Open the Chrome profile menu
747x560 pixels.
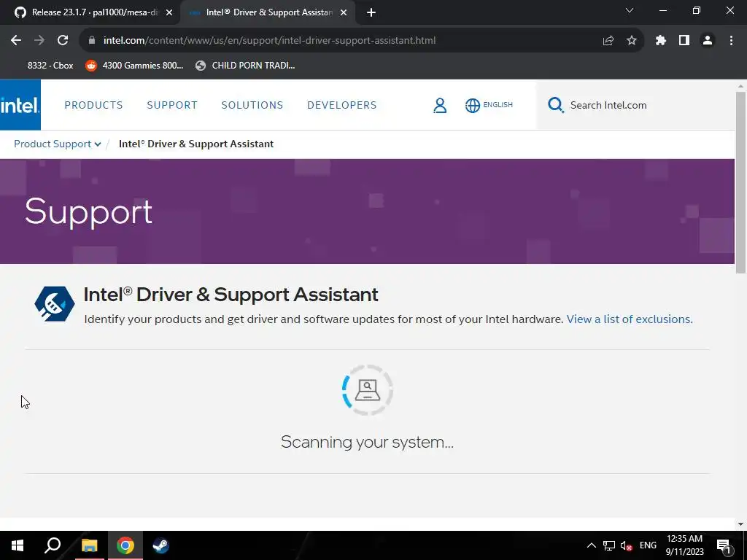(x=708, y=41)
